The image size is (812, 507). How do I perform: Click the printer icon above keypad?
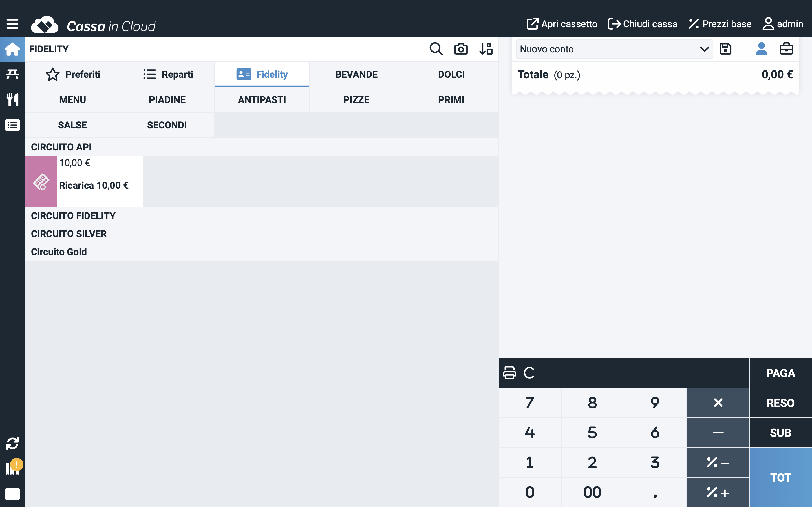pyautogui.click(x=509, y=373)
